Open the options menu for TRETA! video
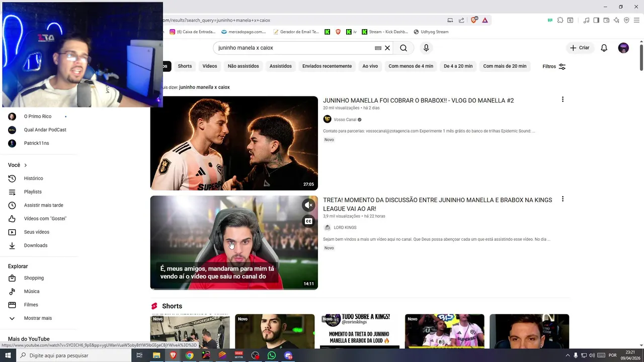Viewport: 644px width, 362px height. [x=562, y=199]
